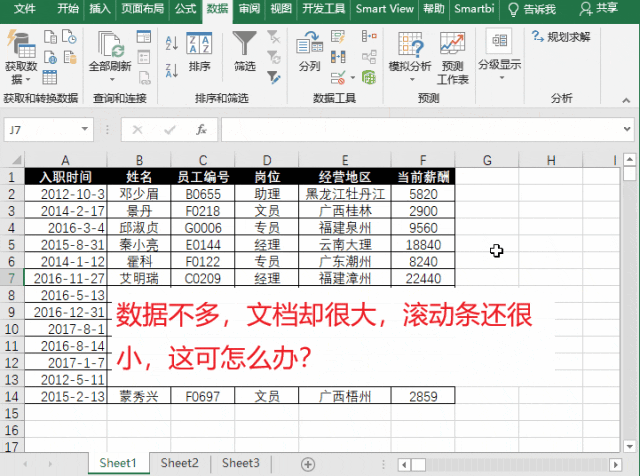Image resolution: width=640 pixels, height=476 pixels.
Task: Click 规划求解 (Solver) button
Action: click(561, 37)
